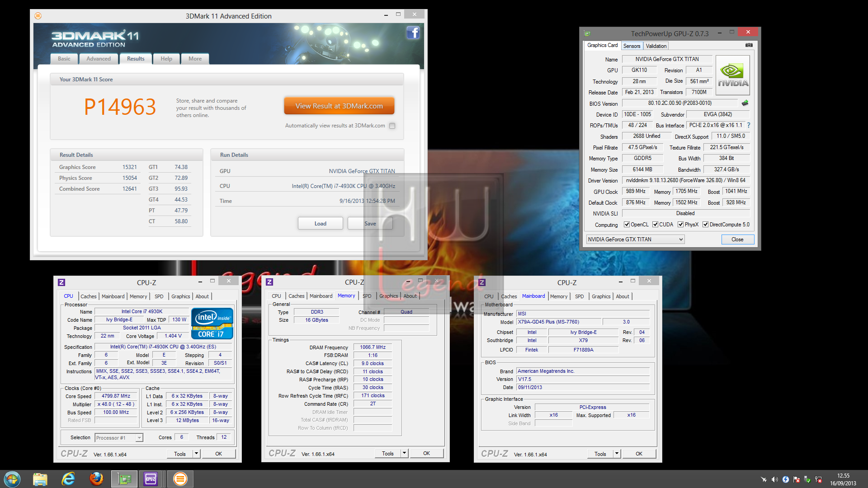Screen dimensions: 868x488
Task: Switch to the Basic tab in 3DMark
Action: 64,59
